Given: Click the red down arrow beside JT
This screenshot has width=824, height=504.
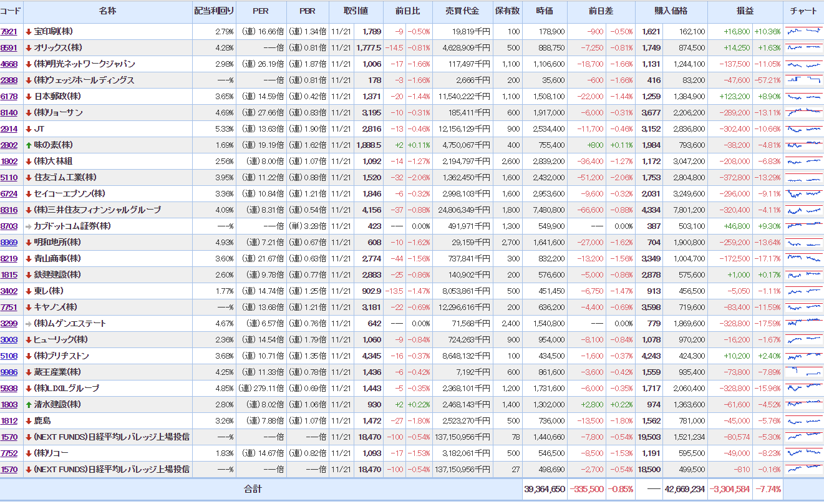Looking at the screenshot, I should 29,129.
